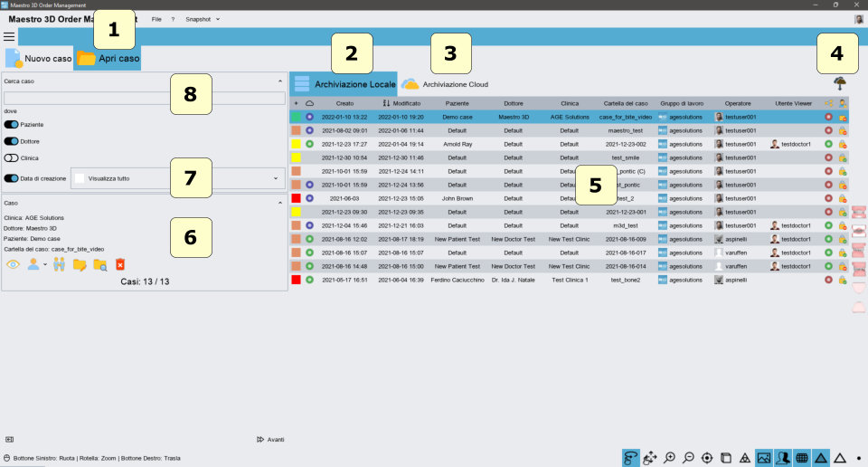Click the zoom out magnifier icon

pos(688,458)
